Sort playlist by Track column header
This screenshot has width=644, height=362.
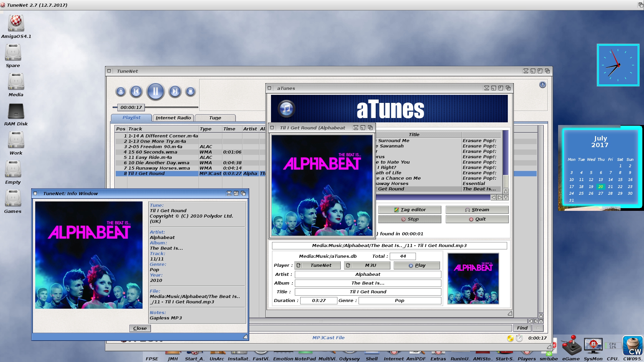click(163, 129)
